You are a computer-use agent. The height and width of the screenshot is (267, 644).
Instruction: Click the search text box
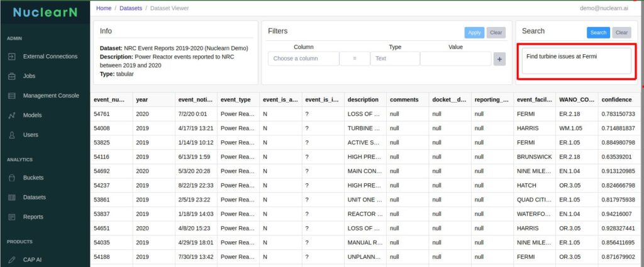[576, 61]
